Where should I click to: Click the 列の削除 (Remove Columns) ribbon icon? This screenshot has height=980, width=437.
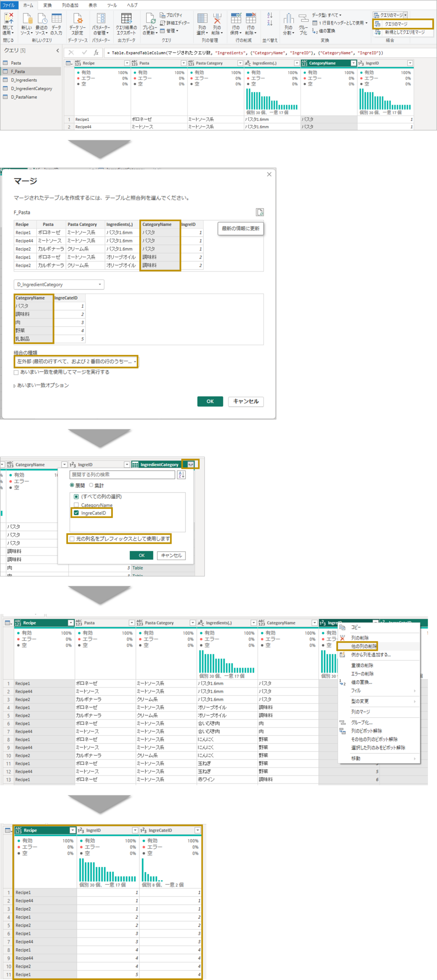tap(217, 20)
